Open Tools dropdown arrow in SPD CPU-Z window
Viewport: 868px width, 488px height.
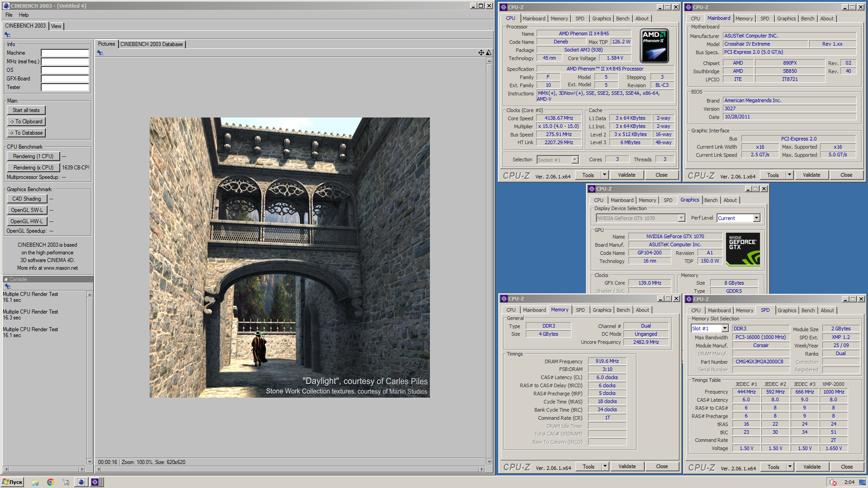[x=790, y=467]
